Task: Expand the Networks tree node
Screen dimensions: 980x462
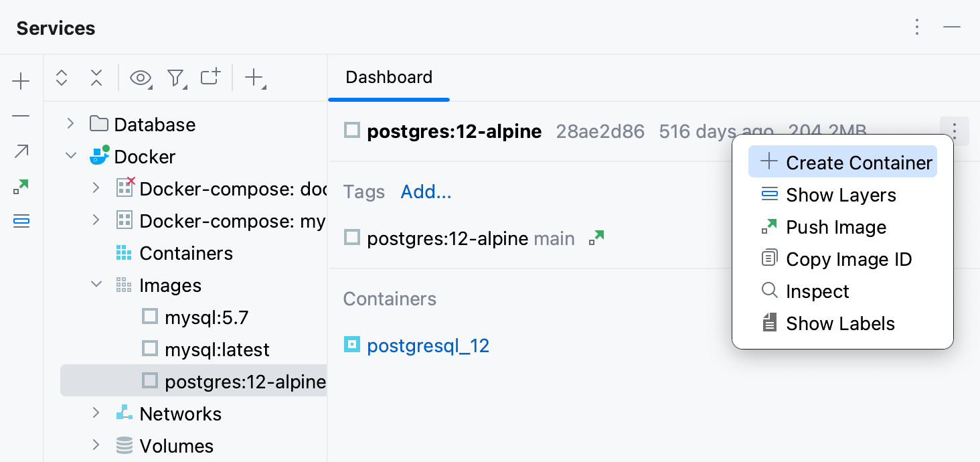Action: click(96, 413)
